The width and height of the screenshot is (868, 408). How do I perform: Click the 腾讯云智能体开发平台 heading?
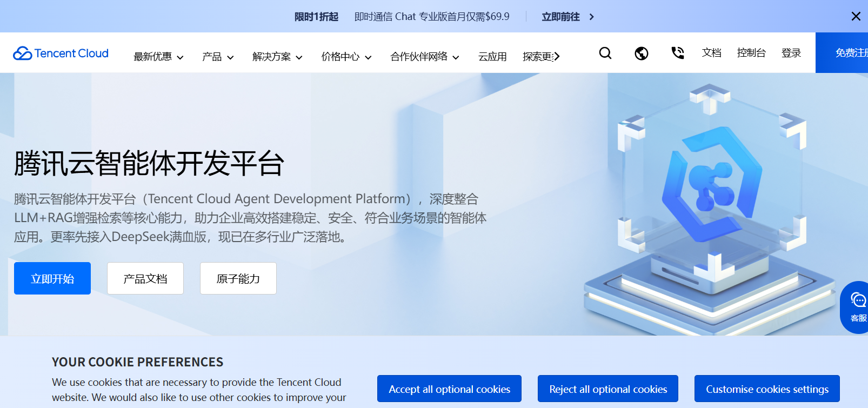click(149, 163)
